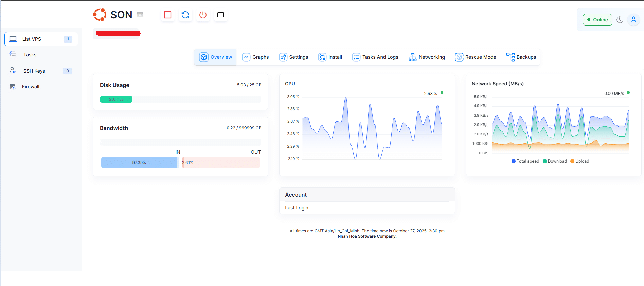The width and height of the screenshot is (644, 286).
Task: Open Firewall in the sidebar
Action: click(31, 87)
